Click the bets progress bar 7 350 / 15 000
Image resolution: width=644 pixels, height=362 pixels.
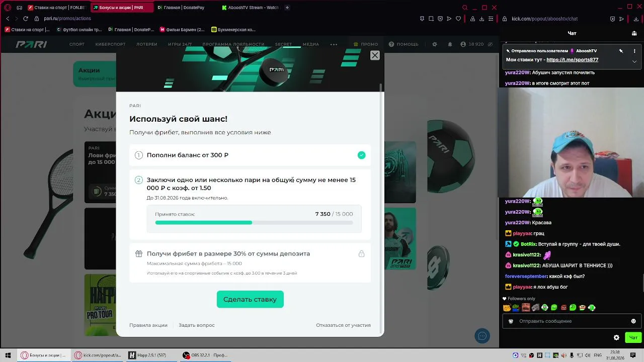pyautogui.click(x=254, y=222)
